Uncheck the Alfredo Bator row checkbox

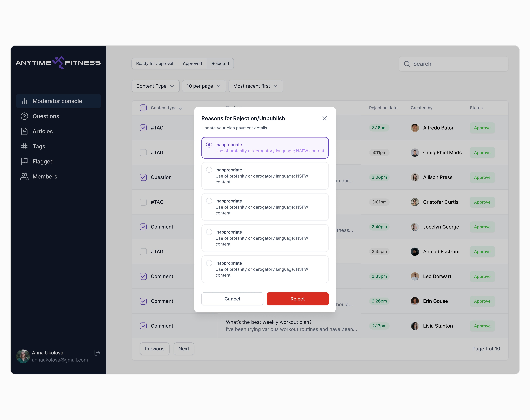pyautogui.click(x=143, y=128)
